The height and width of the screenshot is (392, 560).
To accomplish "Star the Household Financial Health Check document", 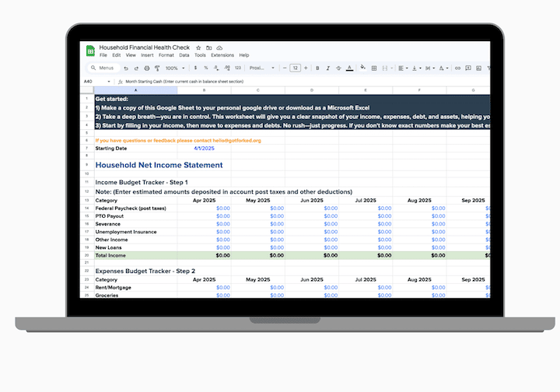I will [x=198, y=48].
